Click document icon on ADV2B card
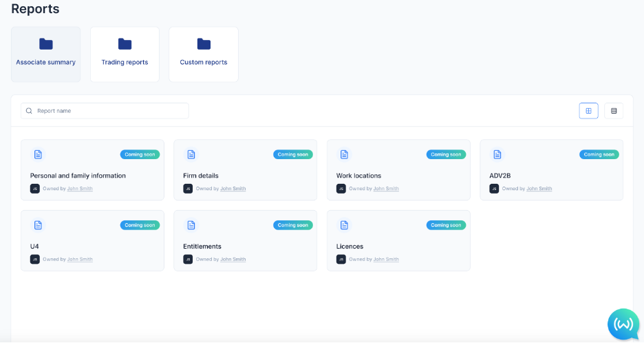Screen dimensions: 644x343 pos(497,154)
